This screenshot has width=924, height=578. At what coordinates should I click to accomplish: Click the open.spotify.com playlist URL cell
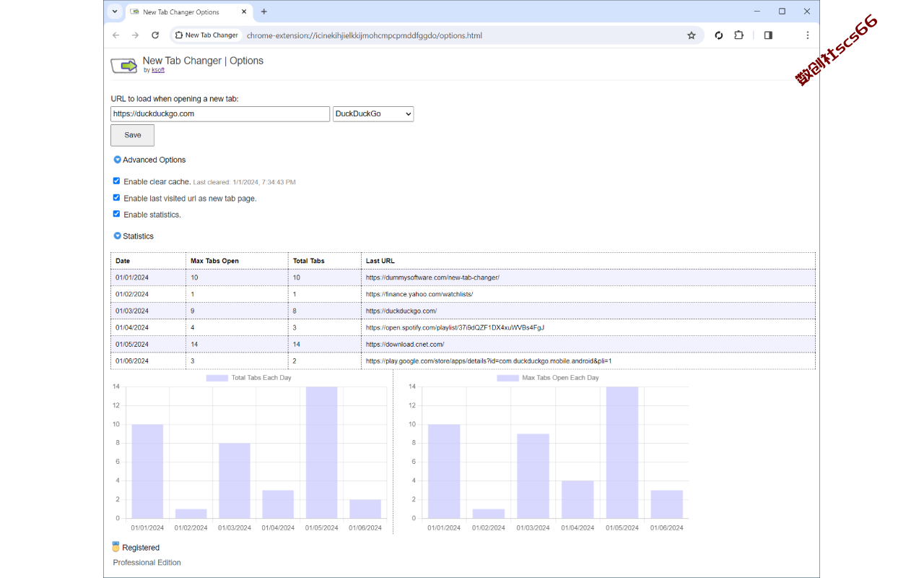[x=588, y=327]
